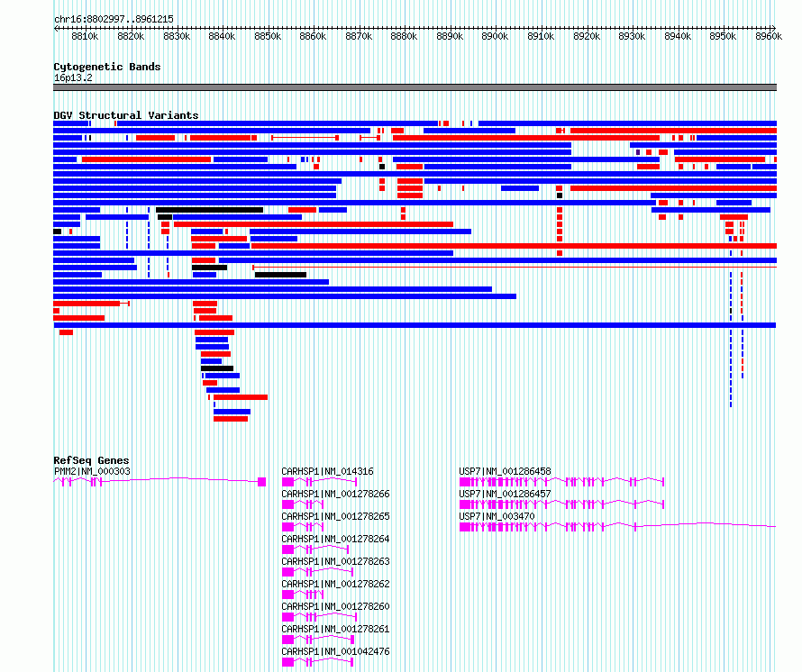The width and height of the screenshot is (802, 672).
Task: Click the CARHSP1|NM_014316 transcript label
Action: (327, 471)
